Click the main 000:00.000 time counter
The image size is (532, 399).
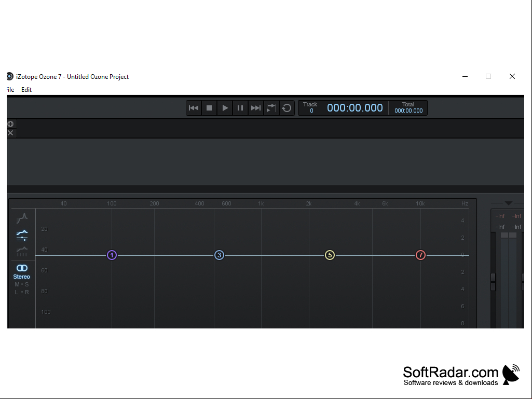coord(355,108)
